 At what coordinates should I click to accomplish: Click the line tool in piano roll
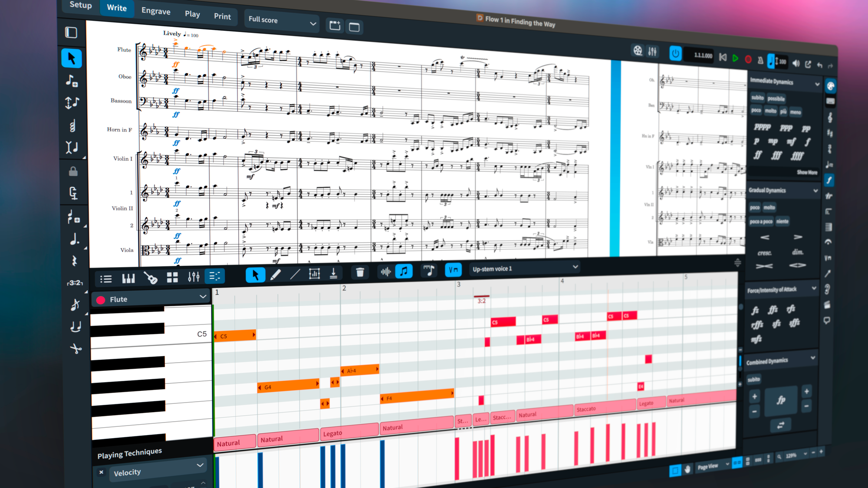coord(295,274)
